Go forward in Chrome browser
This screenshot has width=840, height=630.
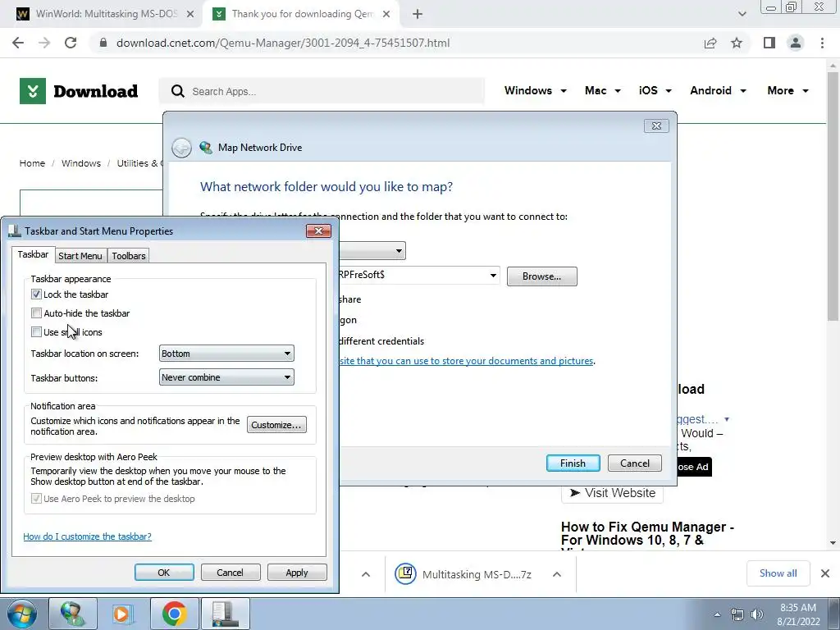point(44,43)
